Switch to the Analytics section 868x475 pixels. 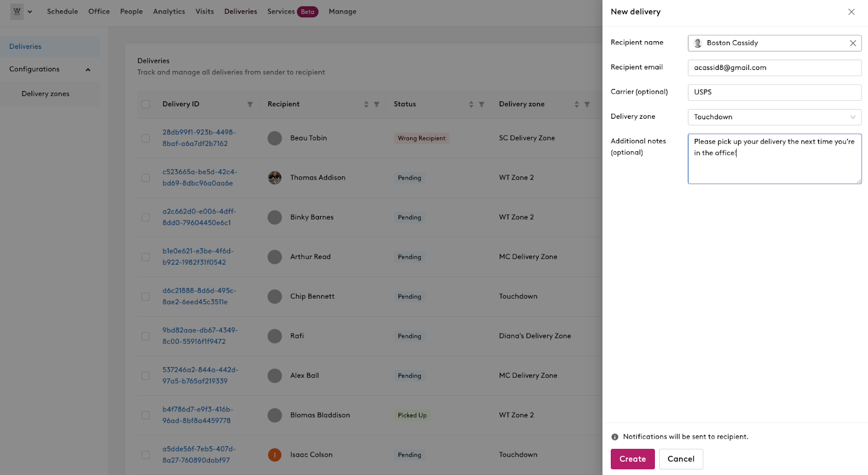(169, 11)
